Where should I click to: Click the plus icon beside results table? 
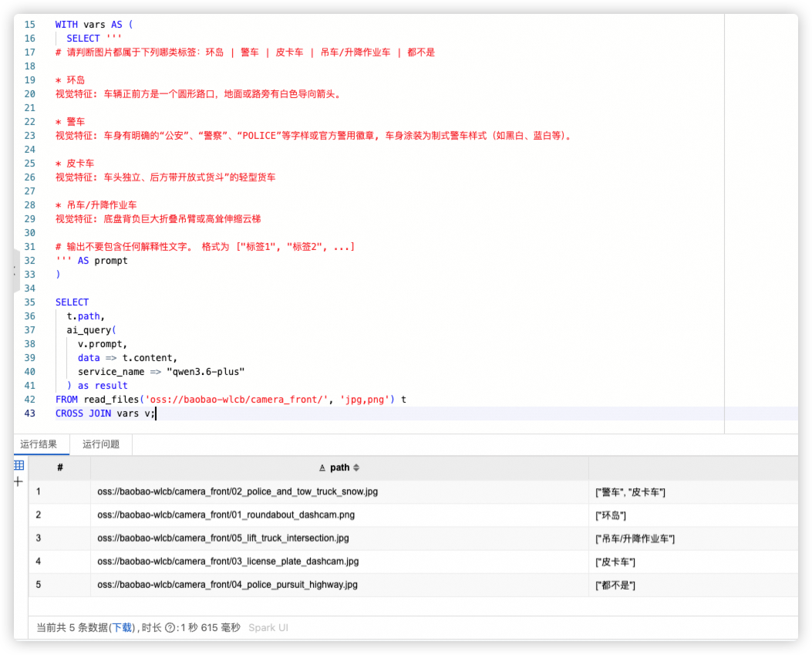point(19,481)
